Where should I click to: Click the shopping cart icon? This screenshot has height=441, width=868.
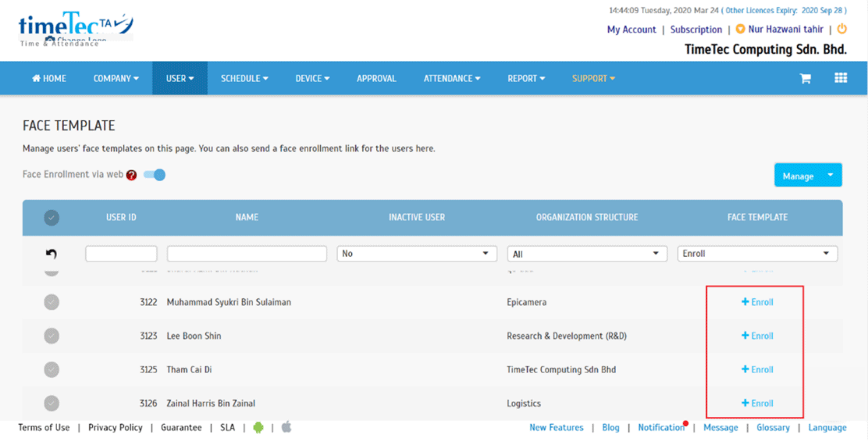805,79
